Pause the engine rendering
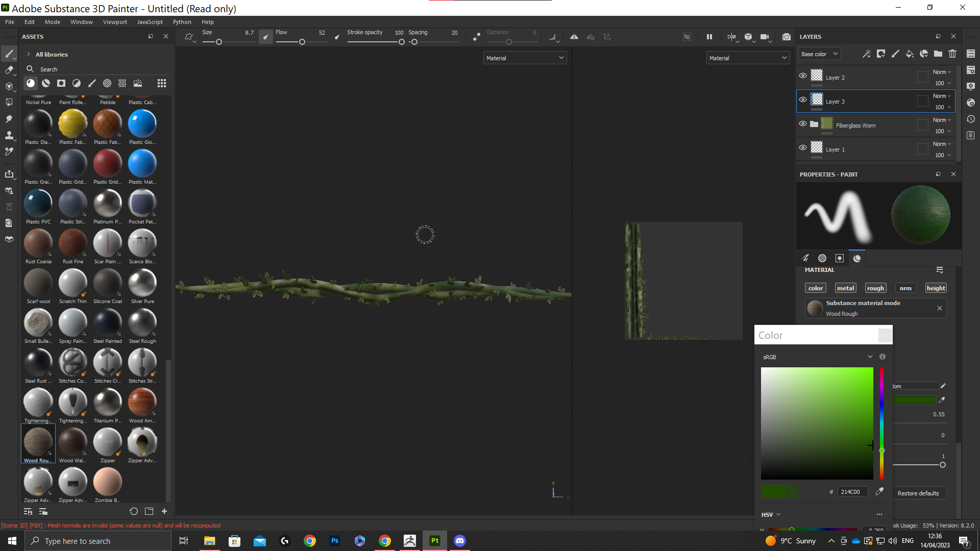980x551 pixels. tap(709, 37)
